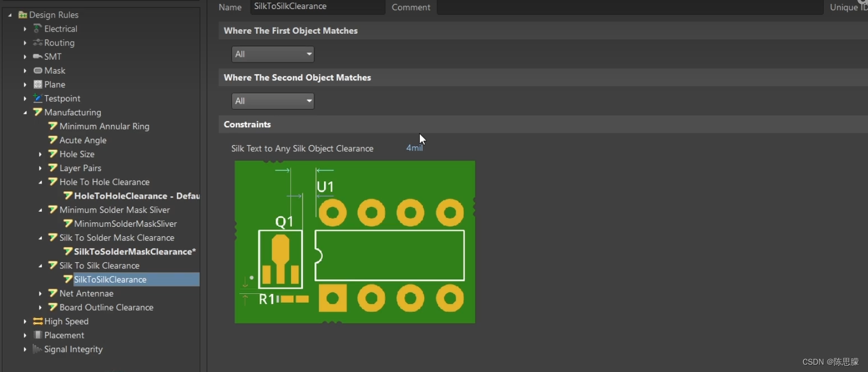
Task: Click the Hole Size rule icon
Action: (x=53, y=154)
